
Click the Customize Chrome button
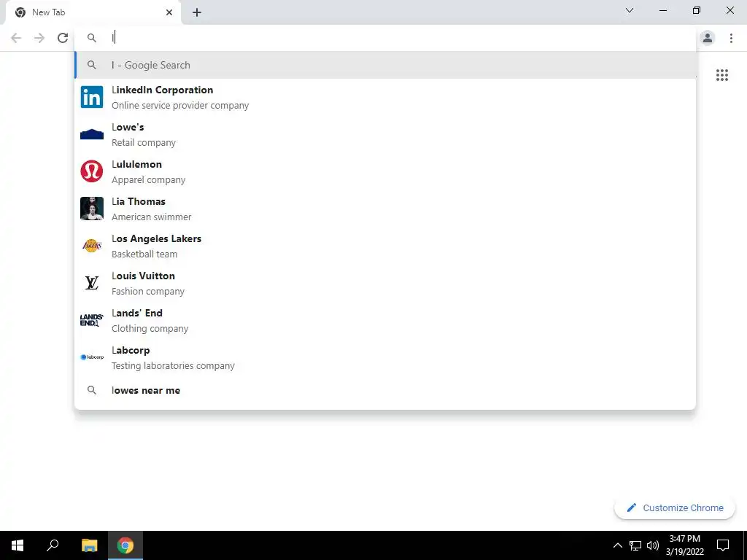click(x=675, y=507)
